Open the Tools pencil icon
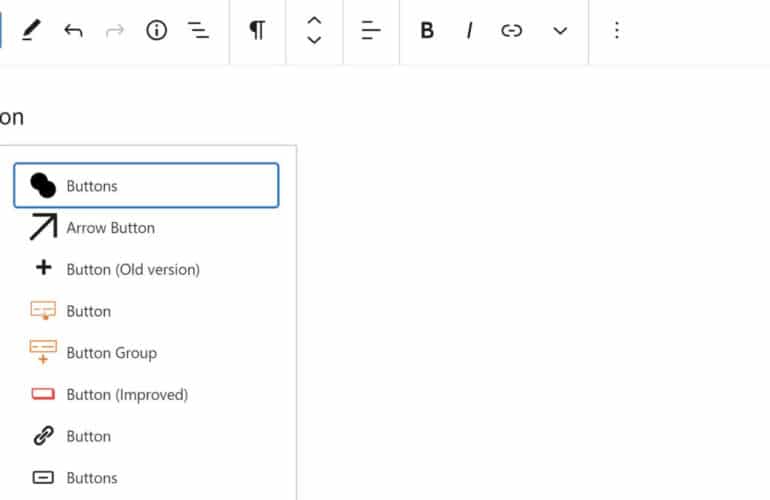The height and width of the screenshot is (500, 770). (31, 31)
